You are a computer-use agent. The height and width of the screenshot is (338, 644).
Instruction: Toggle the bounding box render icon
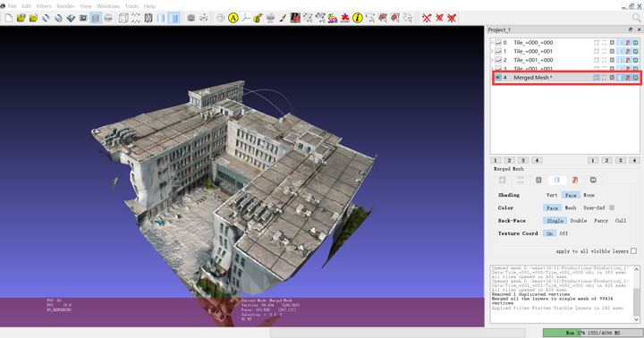coord(123,18)
